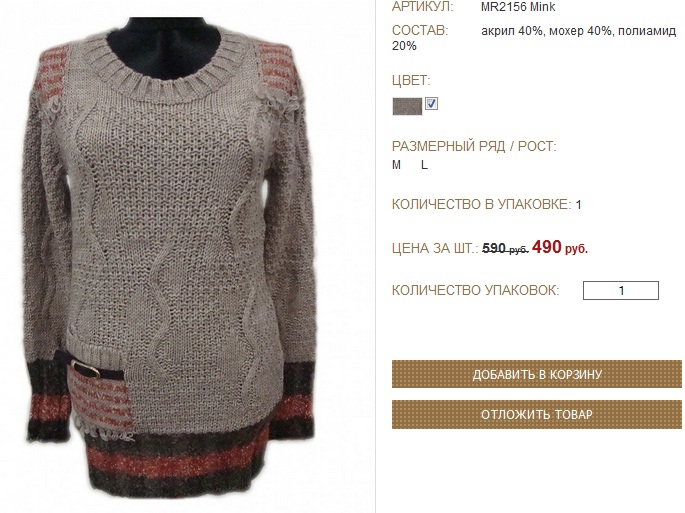Click the crossed-out old price 590 руб.
This screenshot has width=685, height=513.
[x=505, y=248]
